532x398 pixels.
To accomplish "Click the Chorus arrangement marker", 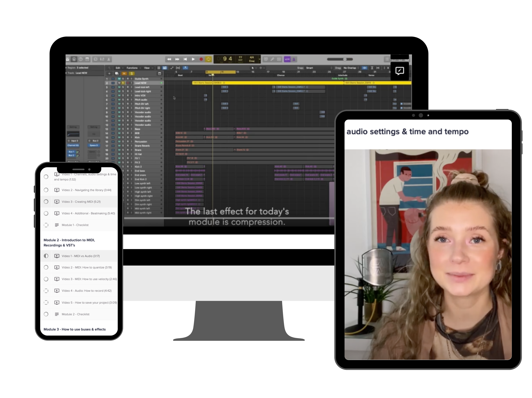I will (281, 75).
